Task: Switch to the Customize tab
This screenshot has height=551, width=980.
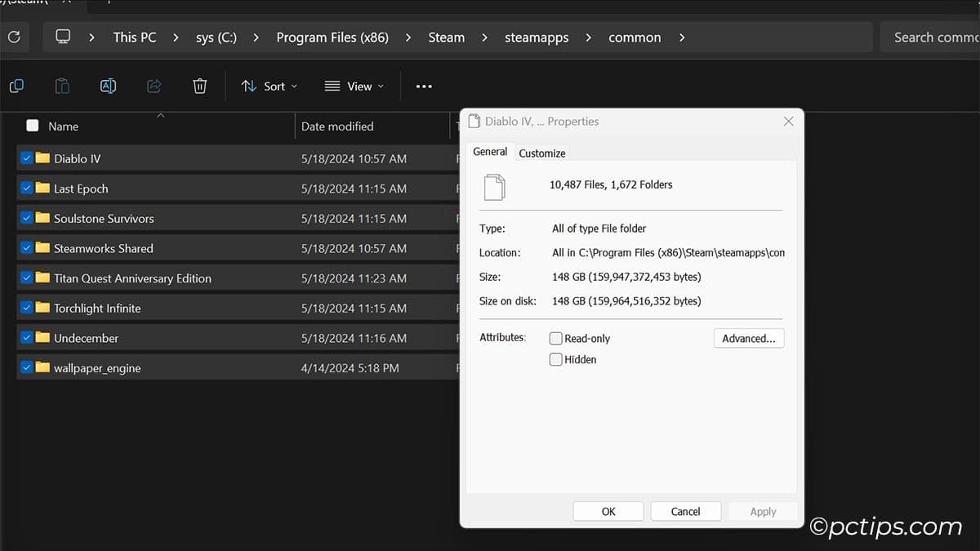Action: (x=541, y=153)
